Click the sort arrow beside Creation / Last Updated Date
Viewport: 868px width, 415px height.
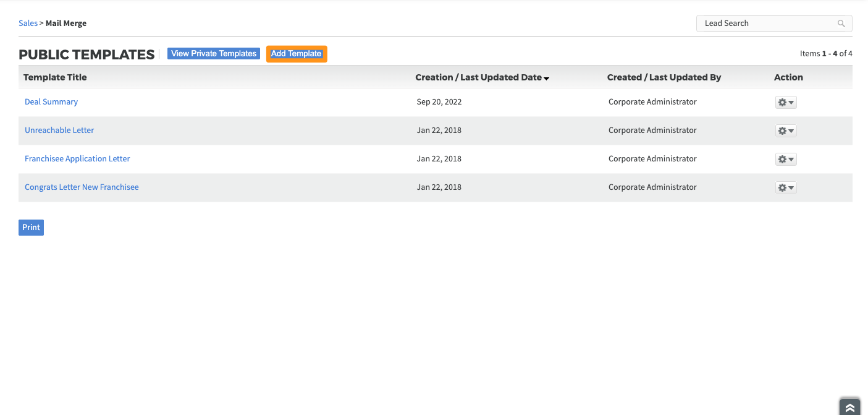(547, 79)
